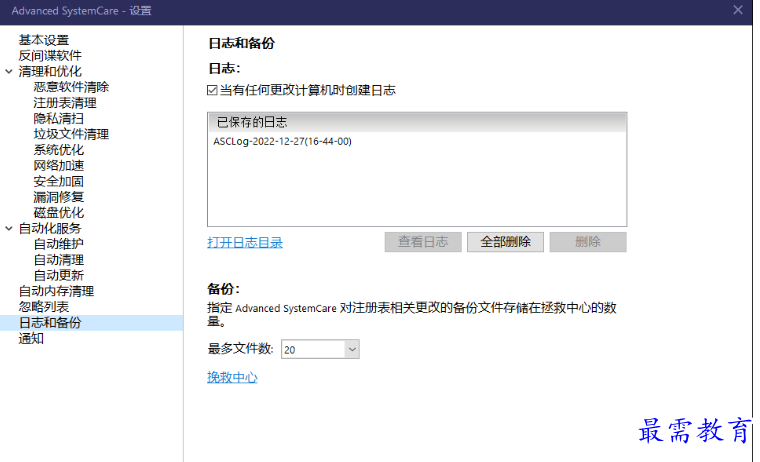Screen dimensions: 760x462
Task: Open 隐私清扫 settings
Action: (x=59, y=118)
